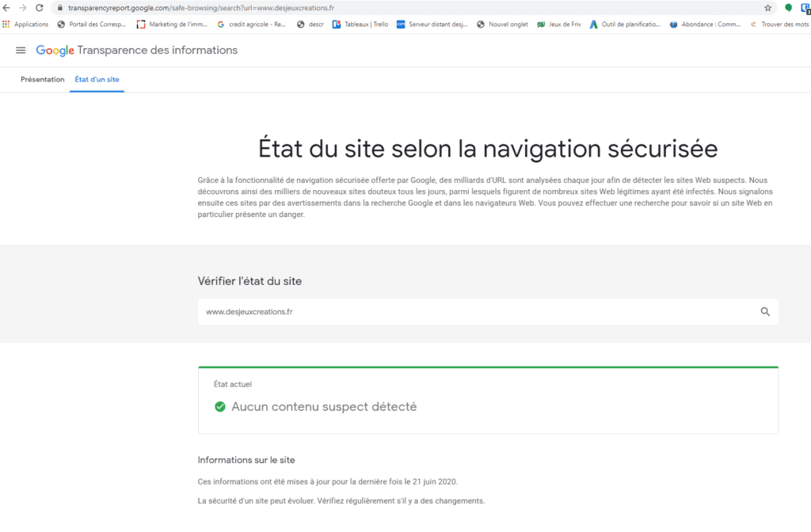Click the paragraph starting Grâce à la fonctionnalité
Viewport: 811px width, 532px height.
(485, 197)
